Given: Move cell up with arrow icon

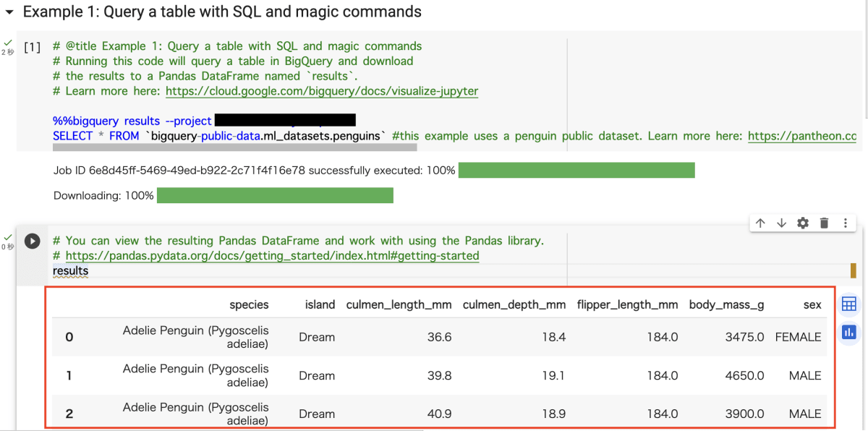Looking at the screenshot, I should coord(760,223).
